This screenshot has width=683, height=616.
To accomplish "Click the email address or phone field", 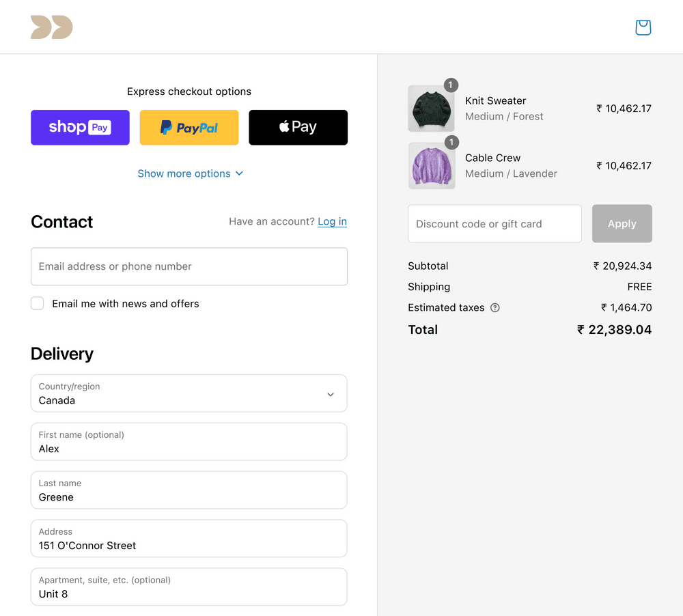I will coord(189,266).
